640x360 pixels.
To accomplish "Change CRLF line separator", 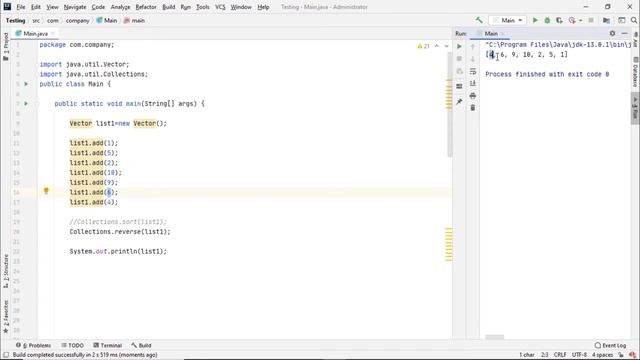I will click(560, 355).
